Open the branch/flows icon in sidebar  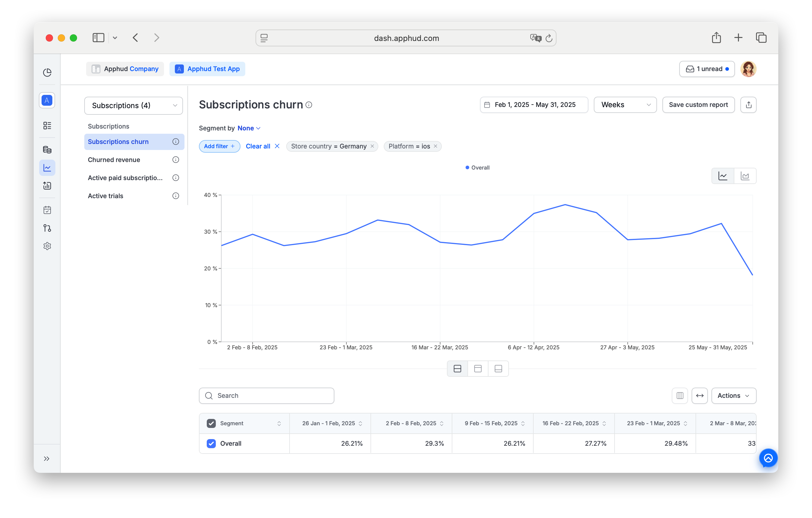pos(47,228)
